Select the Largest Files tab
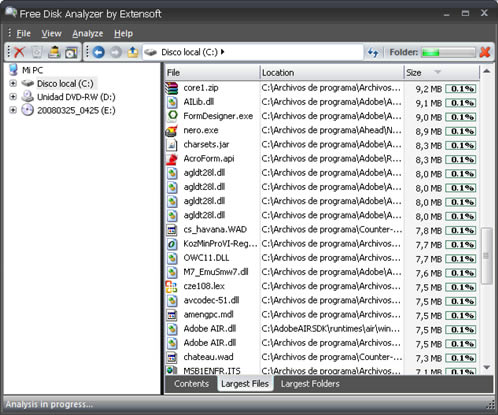Viewport: 498px width, 415px height. tap(245, 384)
